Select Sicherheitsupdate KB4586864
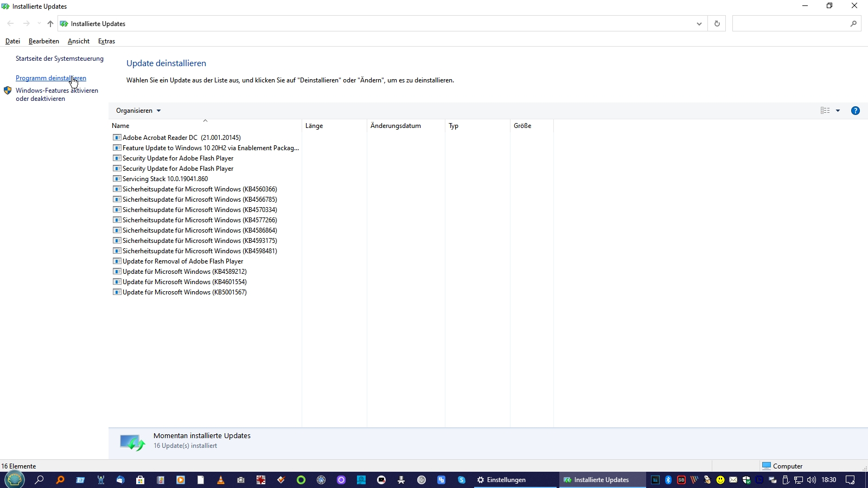This screenshot has width=868, height=488. click(x=195, y=230)
